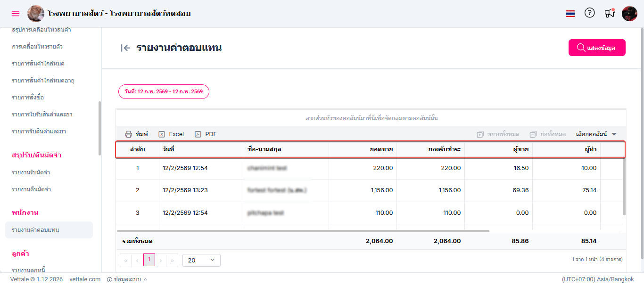Select รายการสั่งซื้อ from the sidebar
The image size is (644, 286).
pos(28,98)
